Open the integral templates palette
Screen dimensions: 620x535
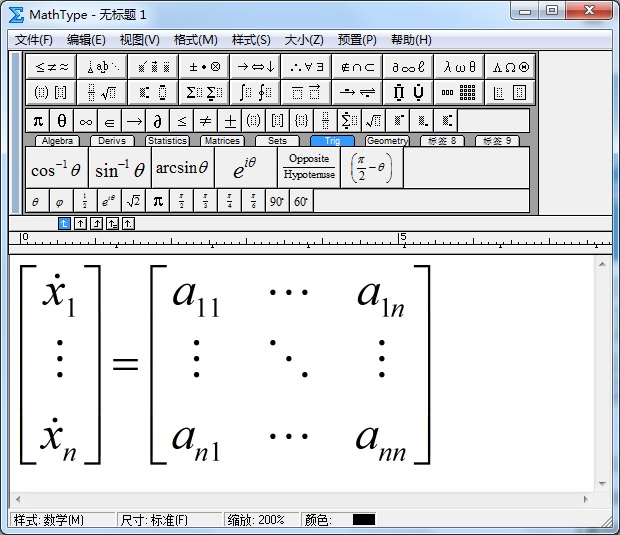[x=255, y=93]
